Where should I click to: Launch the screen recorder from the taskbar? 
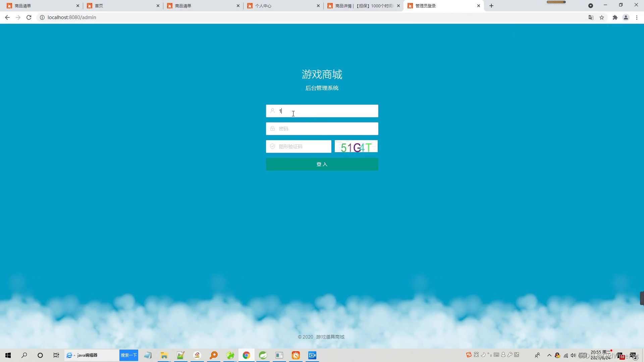click(x=312, y=355)
